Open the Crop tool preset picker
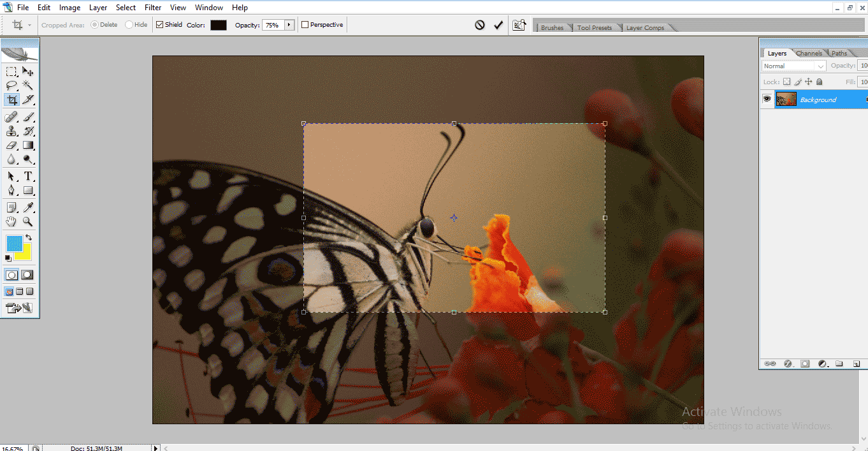 pyautogui.click(x=22, y=25)
